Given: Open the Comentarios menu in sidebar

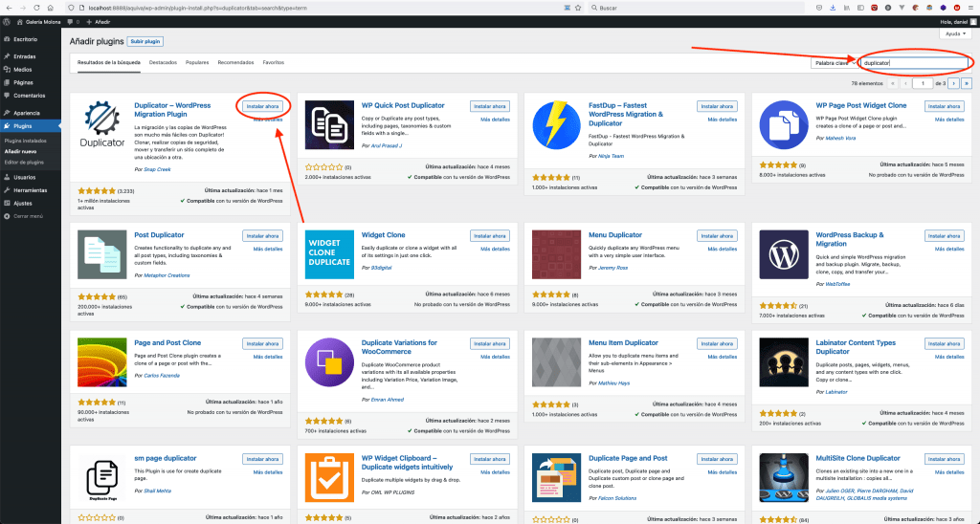Looking at the screenshot, I should pos(31,96).
